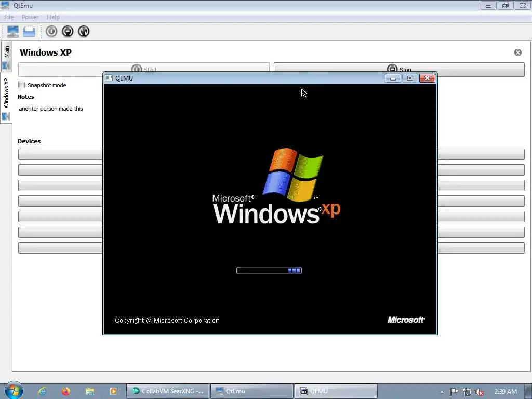Enable the Snapshot mode checkbox

[22, 85]
